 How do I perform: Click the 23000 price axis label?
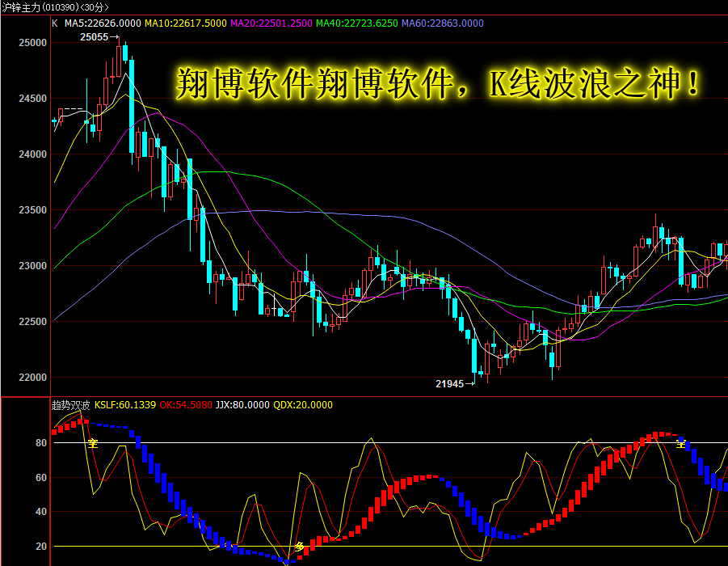click(x=32, y=266)
